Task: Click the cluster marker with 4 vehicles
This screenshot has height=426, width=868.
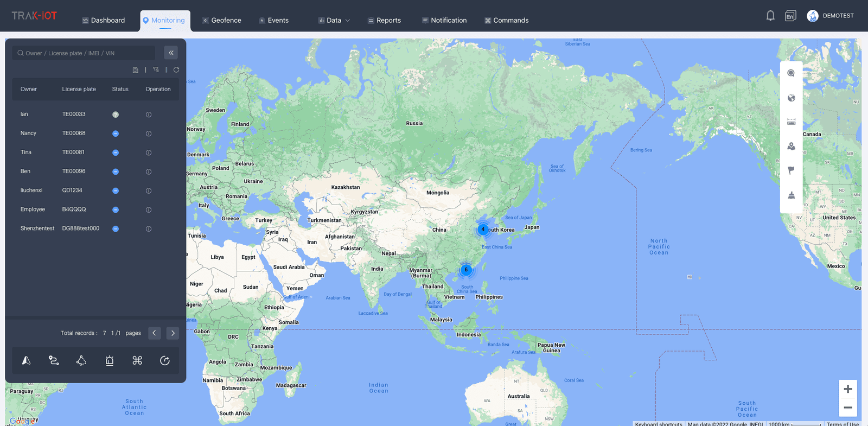Action: 483,230
